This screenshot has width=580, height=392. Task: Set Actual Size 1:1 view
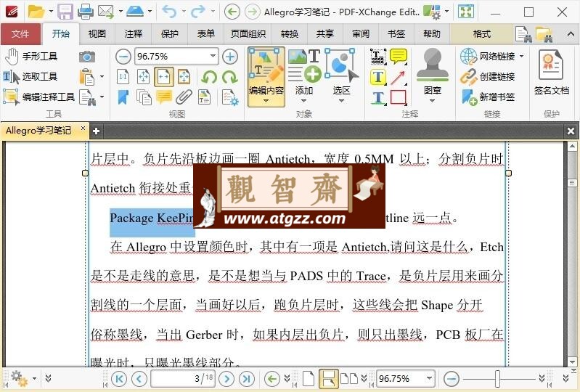click(x=123, y=77)
